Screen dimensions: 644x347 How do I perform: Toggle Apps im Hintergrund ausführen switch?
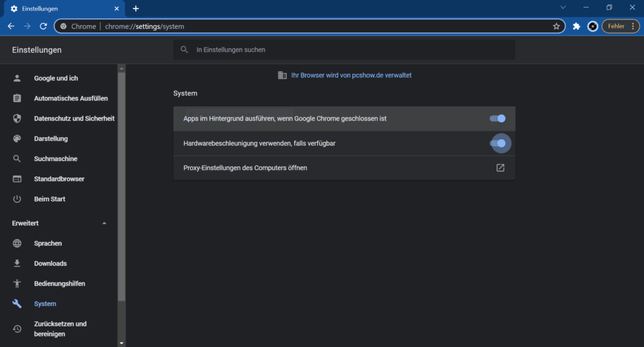[497, 118]
